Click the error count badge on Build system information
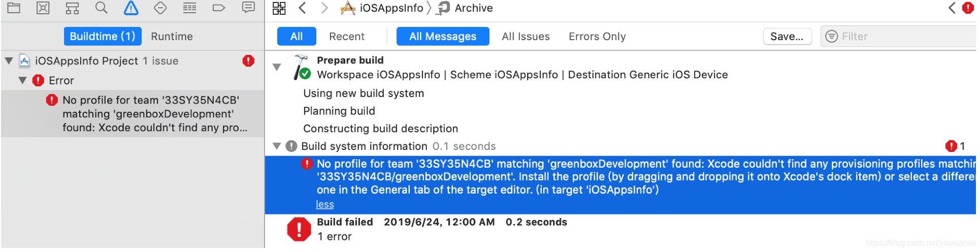 [955, 146]
